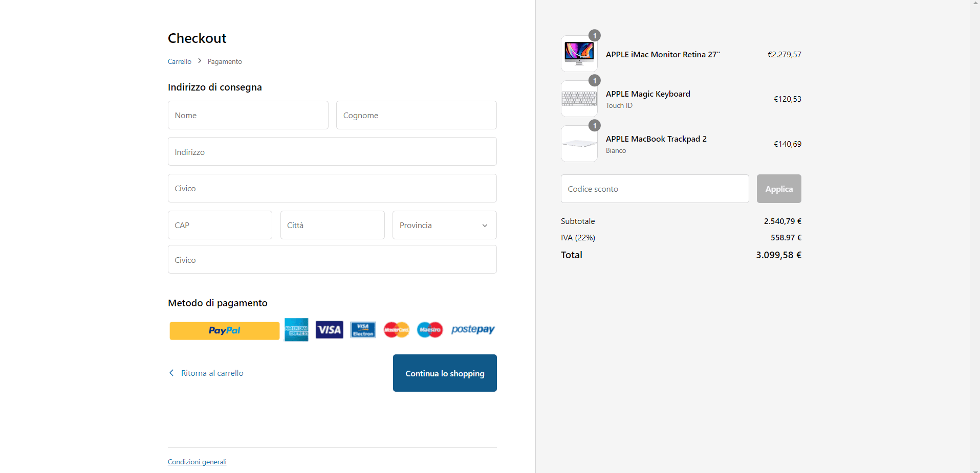This screenshot has height=473, width=980.
Task: Click the Applica discount button
Action: [x=778, y=189]
